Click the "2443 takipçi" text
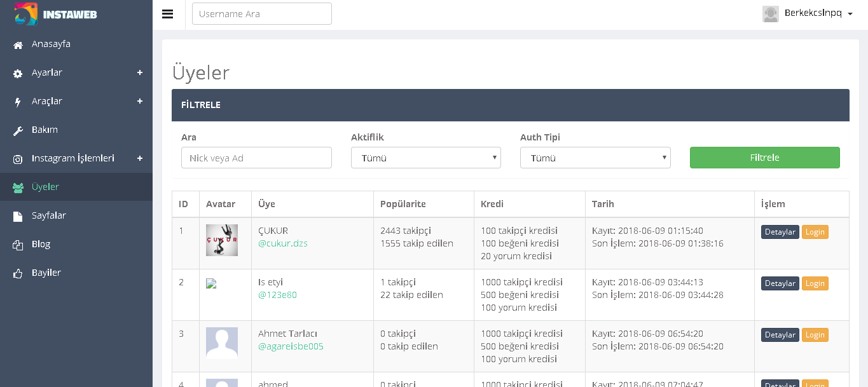 coord(406,231)
